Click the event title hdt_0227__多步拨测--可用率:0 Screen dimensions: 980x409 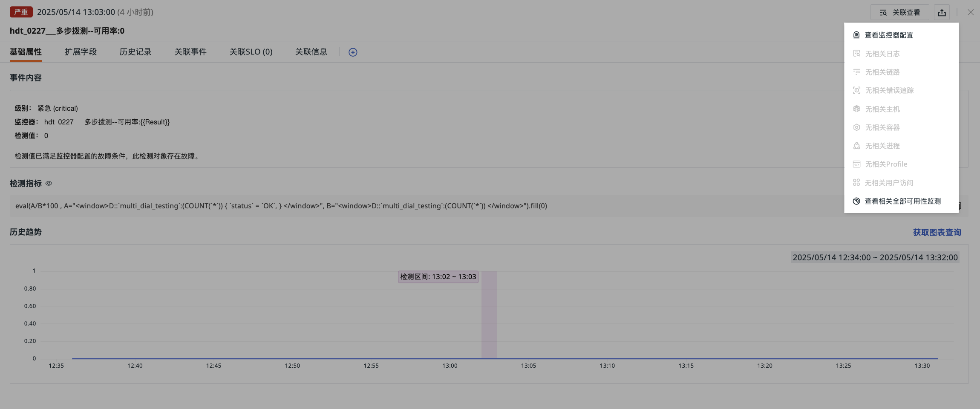(x=67, y=31)
